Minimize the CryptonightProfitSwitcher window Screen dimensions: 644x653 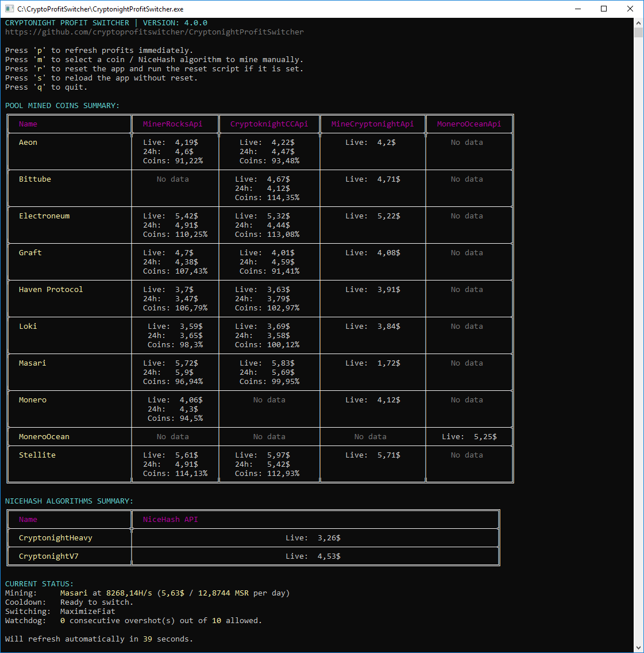(x=578, y=9)
